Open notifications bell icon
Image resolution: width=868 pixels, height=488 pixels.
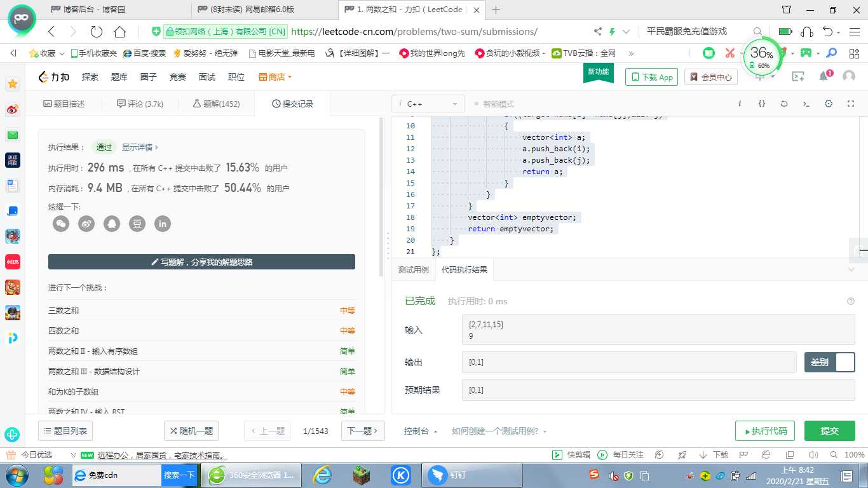824,76
